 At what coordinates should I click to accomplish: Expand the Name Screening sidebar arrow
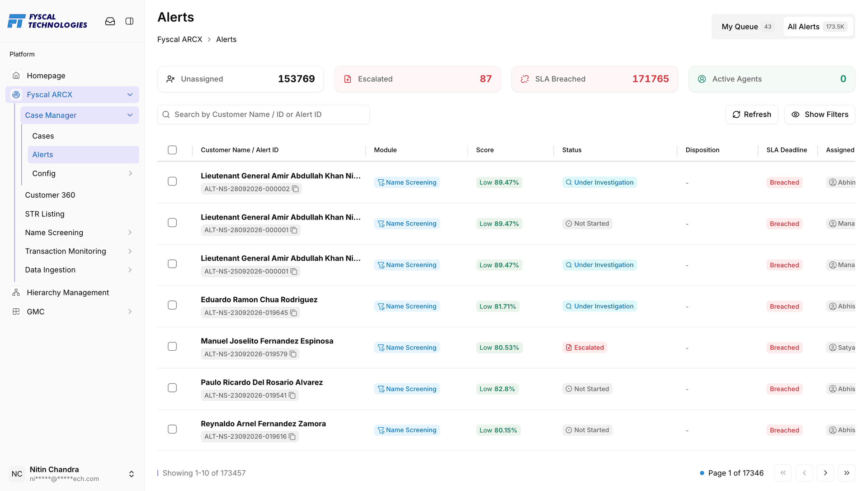(x=130, y=233)
